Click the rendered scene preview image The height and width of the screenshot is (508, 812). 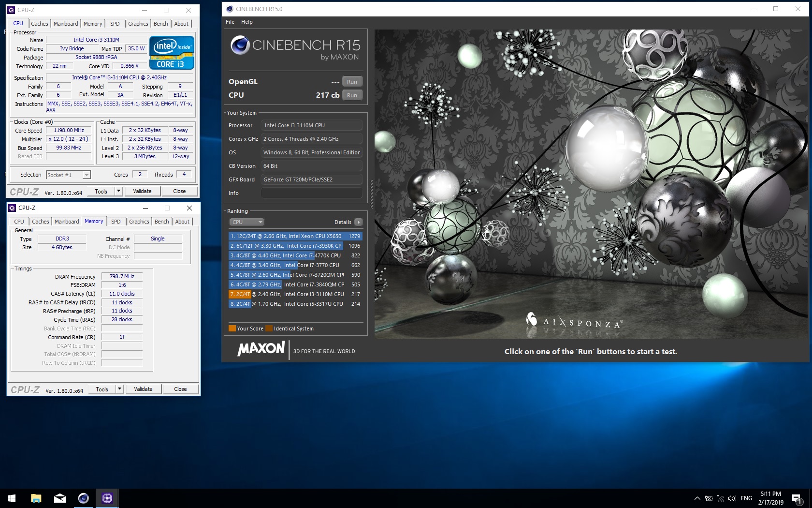(591, 184)
